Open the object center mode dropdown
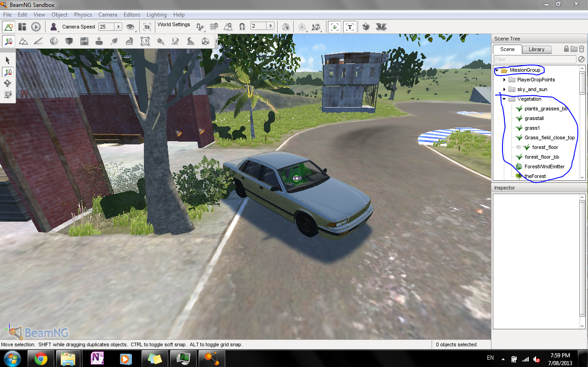Image resolution: width=588 pixels, height=367 pixels. point(302,27)
